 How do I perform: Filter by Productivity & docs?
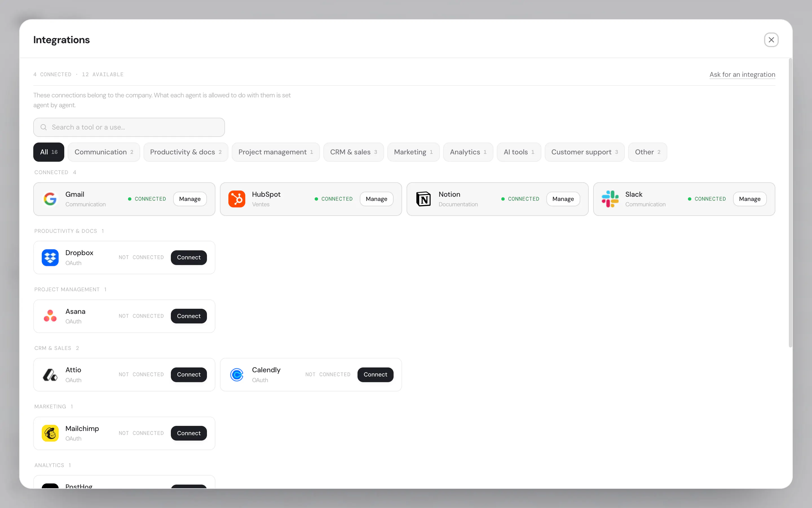click(186, 152)
